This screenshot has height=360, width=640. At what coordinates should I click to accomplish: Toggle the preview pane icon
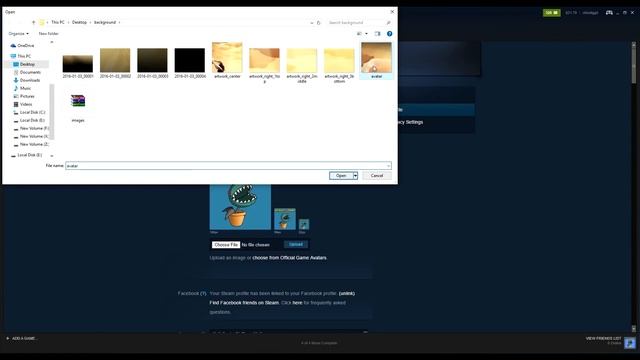click(x=378, y=34)
